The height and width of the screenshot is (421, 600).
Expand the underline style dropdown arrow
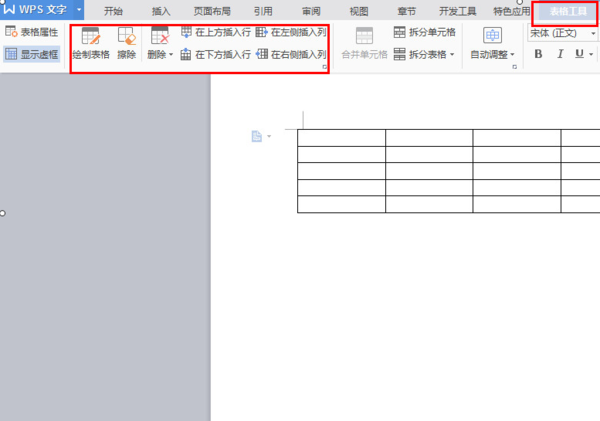pos(591,54)
